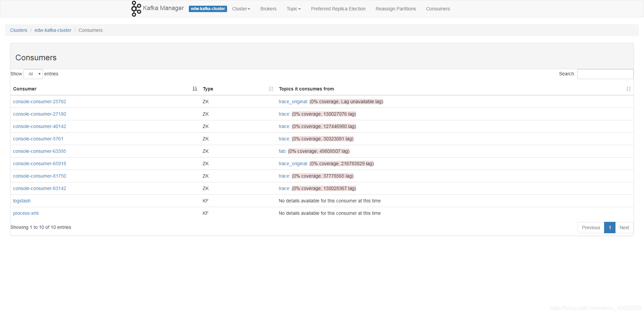Image resolution: width=644 pixels, height=314 pixels.
Task: Open console-consumer-63395
Action: (x=40, y=151)
